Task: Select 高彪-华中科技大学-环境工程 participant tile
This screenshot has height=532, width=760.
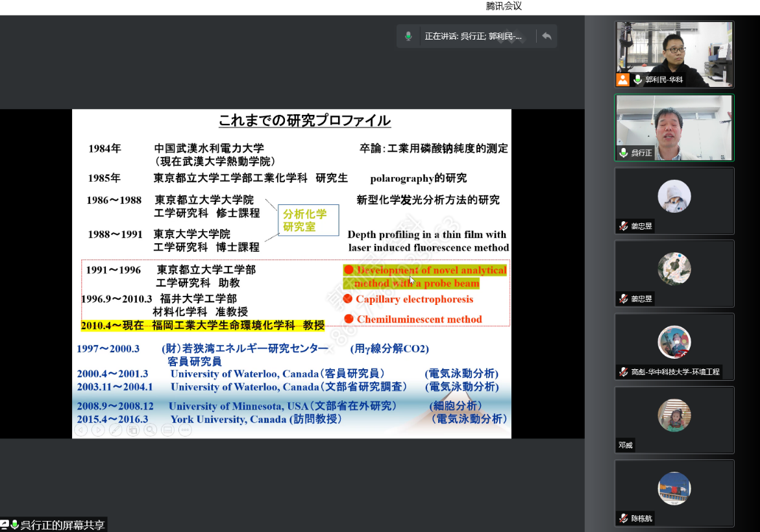Action: pyautogui.click(x=674, y=346)
